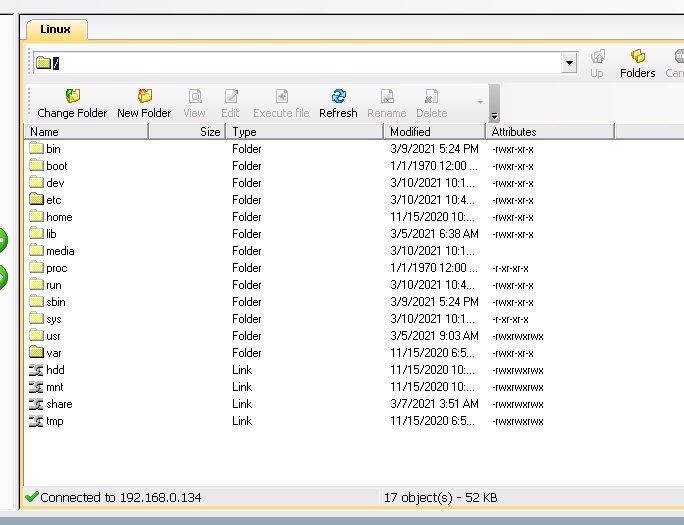
Task: Select the tmp link entry
Action: (x=54, y=421)
